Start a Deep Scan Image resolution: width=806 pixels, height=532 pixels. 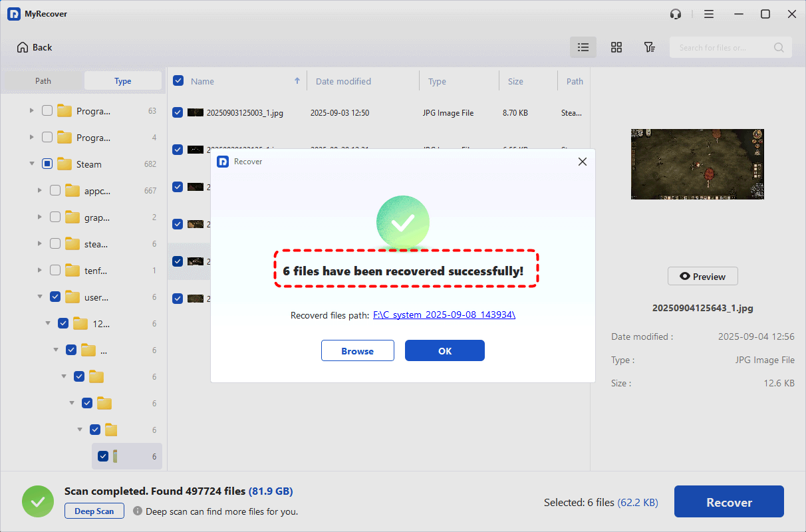pyautogui.click(x=94, y=511)
